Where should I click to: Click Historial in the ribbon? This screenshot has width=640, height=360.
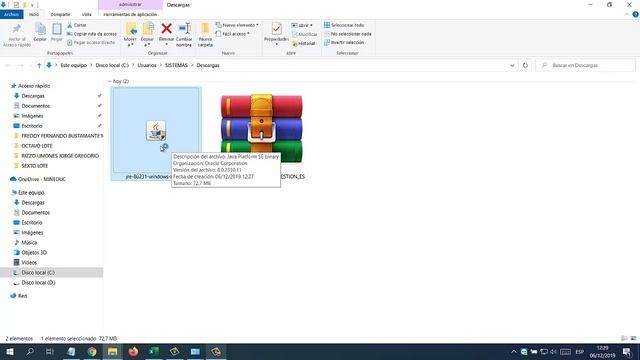[x=303, y=43]
